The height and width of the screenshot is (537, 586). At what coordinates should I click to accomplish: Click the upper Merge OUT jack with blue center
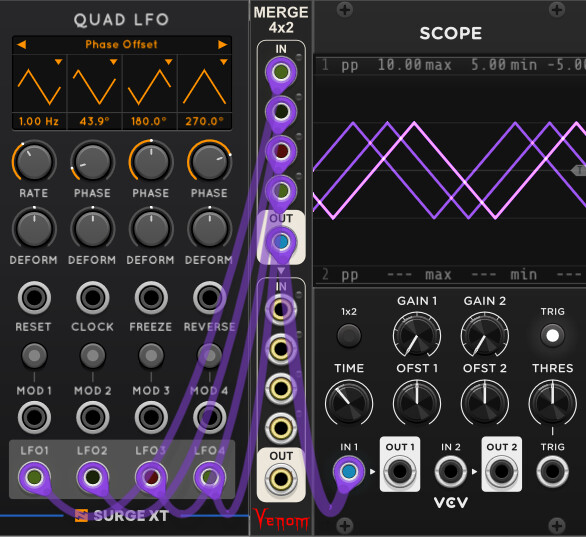pos(281,242)
